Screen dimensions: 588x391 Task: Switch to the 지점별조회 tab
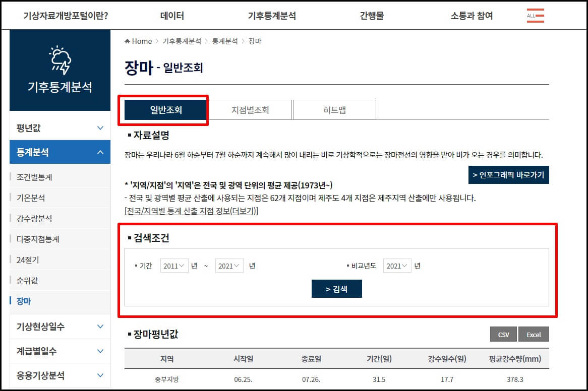[x=250, y=109]
